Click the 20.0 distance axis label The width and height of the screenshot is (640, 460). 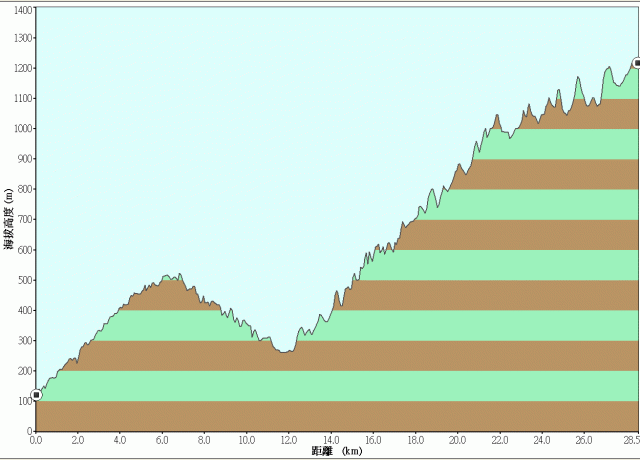pyautogui.click(x=458, y=440)
